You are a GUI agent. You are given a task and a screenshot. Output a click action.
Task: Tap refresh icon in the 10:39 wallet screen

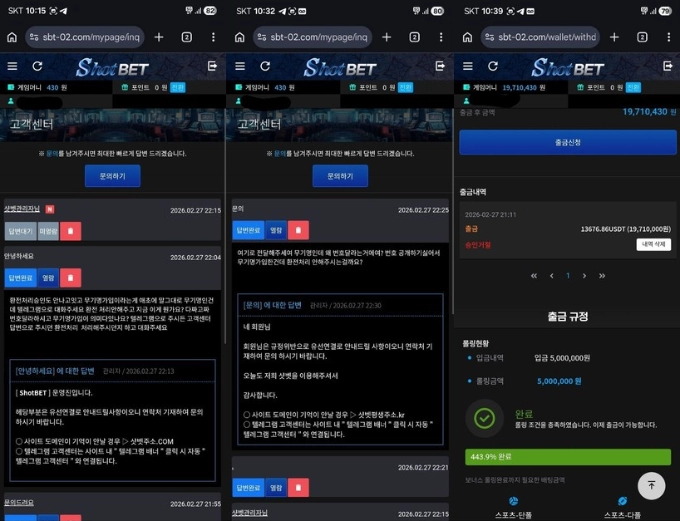click(490, 66)
